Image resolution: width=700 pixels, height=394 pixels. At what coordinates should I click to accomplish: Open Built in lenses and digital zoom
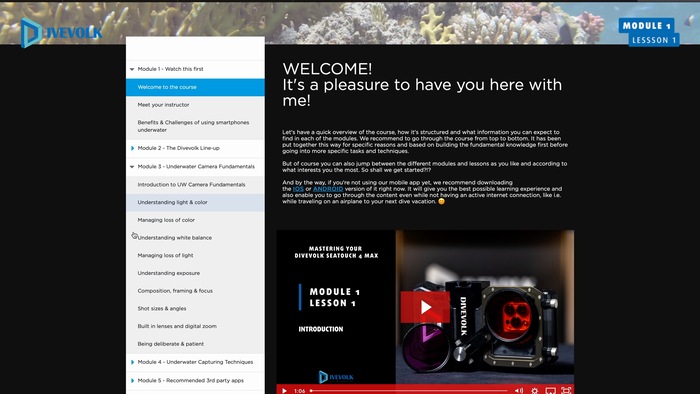pyautogui.click(x=195, y=326)
